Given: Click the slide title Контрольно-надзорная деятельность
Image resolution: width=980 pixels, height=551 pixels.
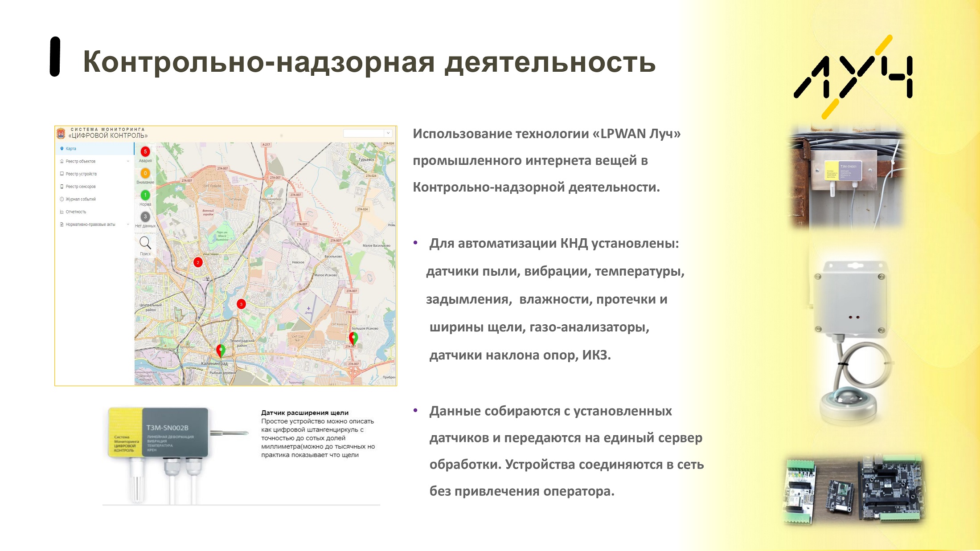Looking at the screenshot, I should (369, 61).
